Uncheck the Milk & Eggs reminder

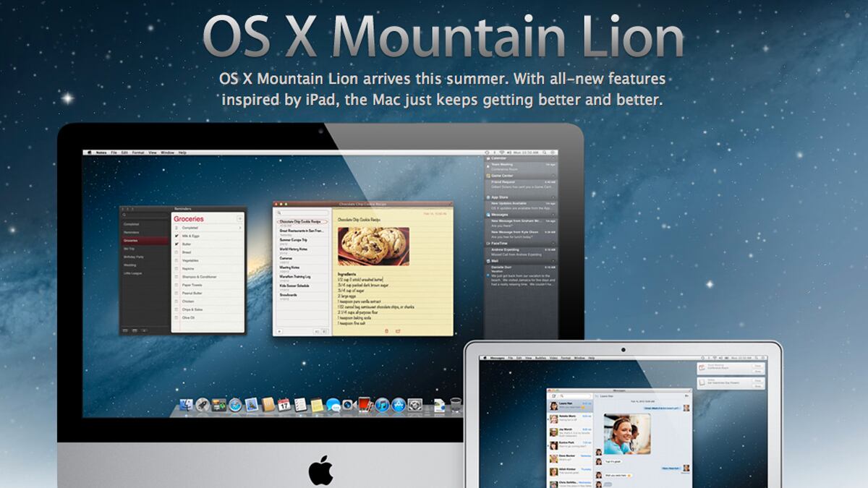click(175, 236)
